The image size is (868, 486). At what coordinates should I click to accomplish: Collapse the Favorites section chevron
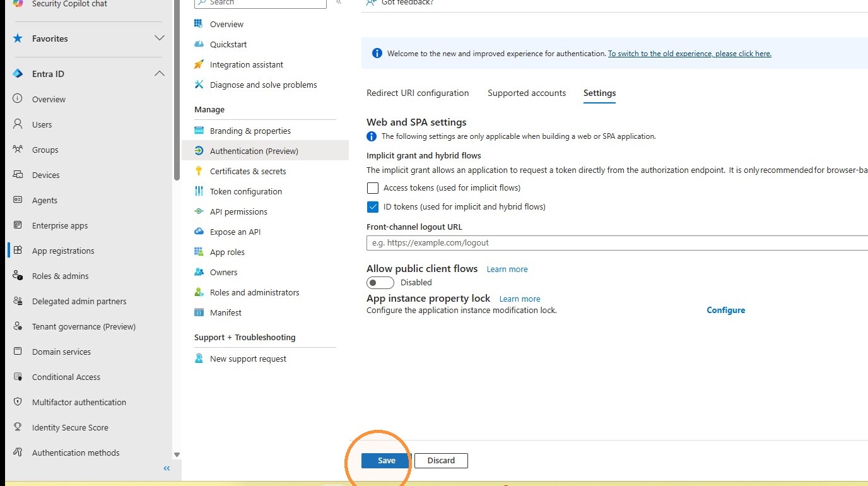[160, 39]
